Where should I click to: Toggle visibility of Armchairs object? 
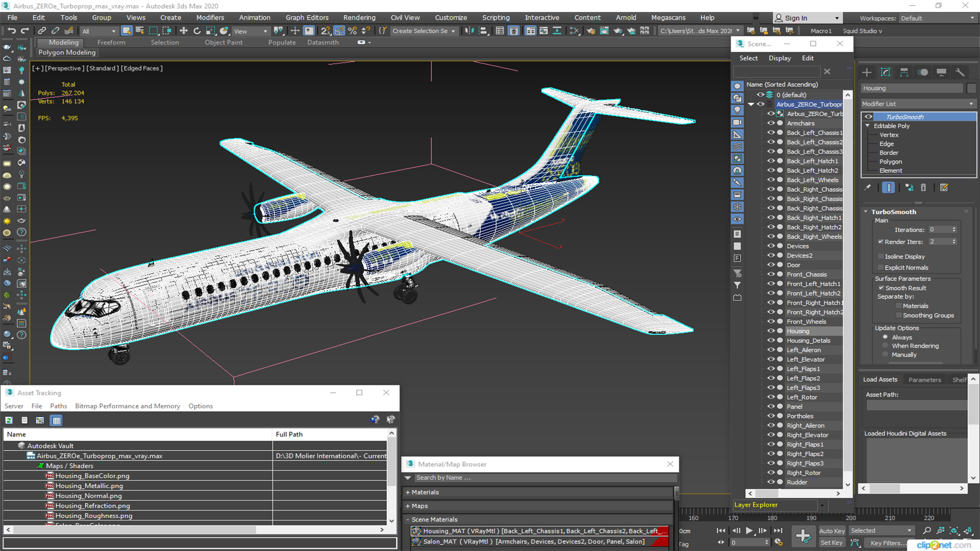click(x=771, y=123)
